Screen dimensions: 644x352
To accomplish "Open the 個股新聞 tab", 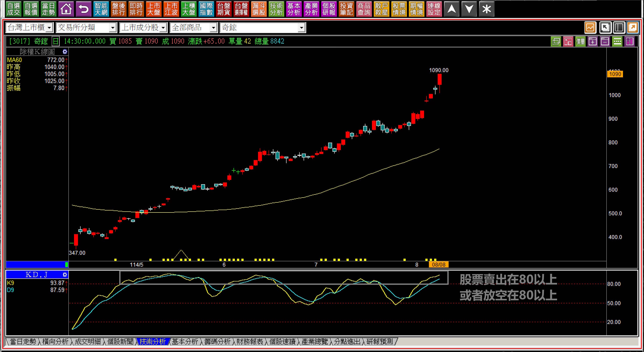I will coord(120,341).
